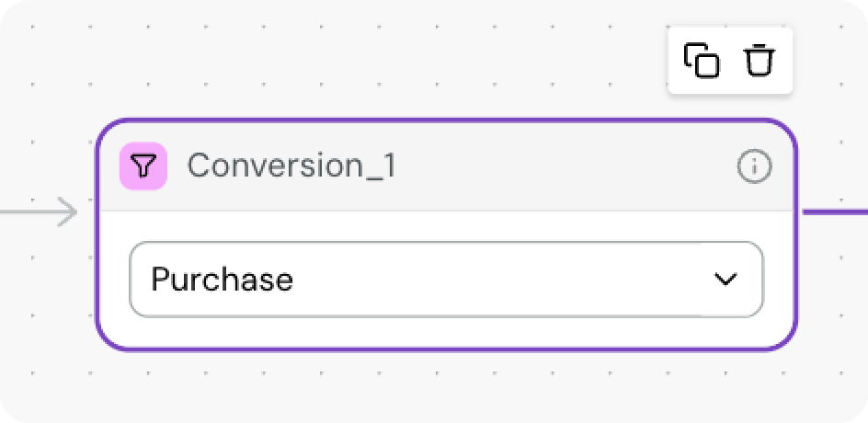Open the Purchase event dropdown
This screenshot has height=423, width=868.
pos(446,280)
